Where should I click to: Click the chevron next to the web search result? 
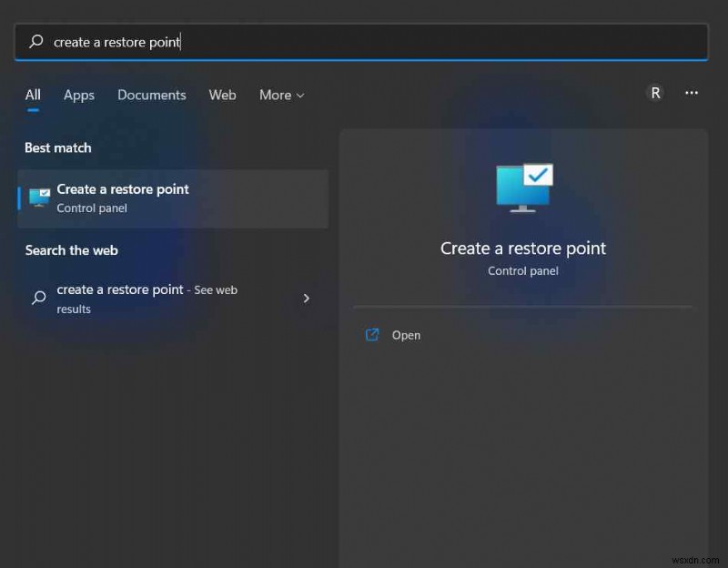pyautogui.click(x=307, y=298)
